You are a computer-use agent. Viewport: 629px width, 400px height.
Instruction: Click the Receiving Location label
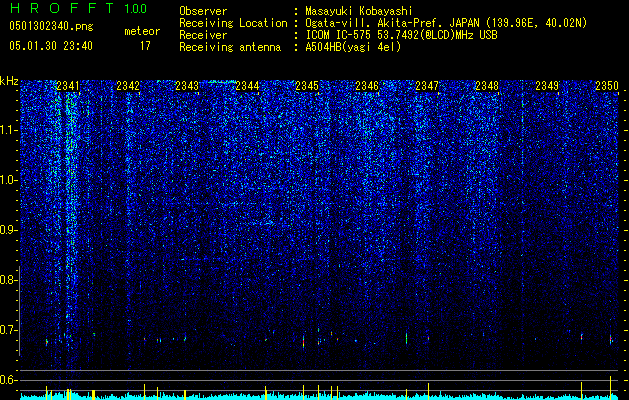pyautogui.click(x=233, y=23)
